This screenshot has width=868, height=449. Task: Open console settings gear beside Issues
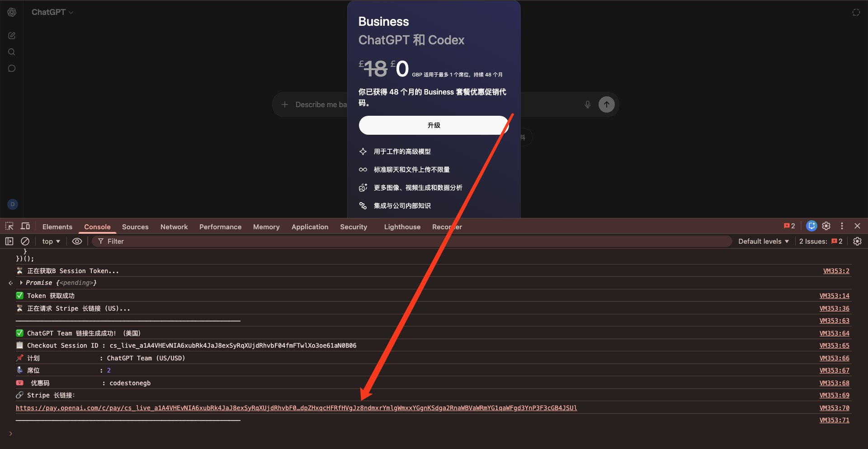[x=857, y=241]
